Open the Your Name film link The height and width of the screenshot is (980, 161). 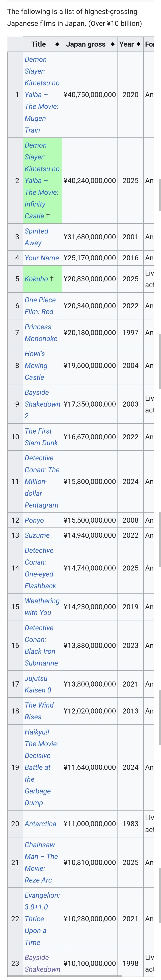[42, 258]
